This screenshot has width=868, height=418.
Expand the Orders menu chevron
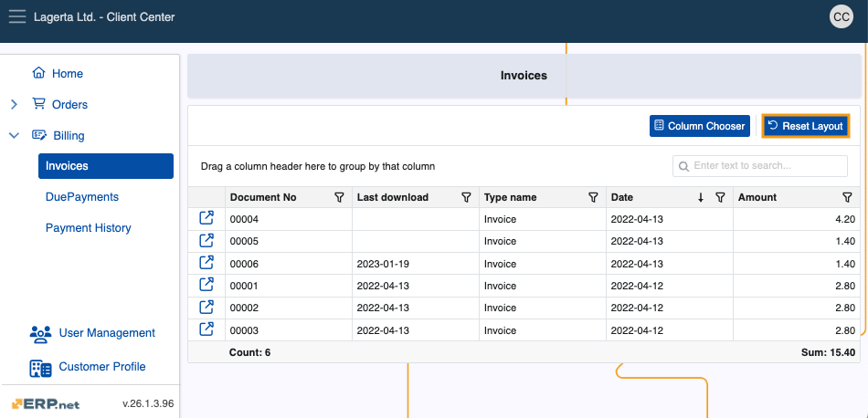[x=15, y=104]
